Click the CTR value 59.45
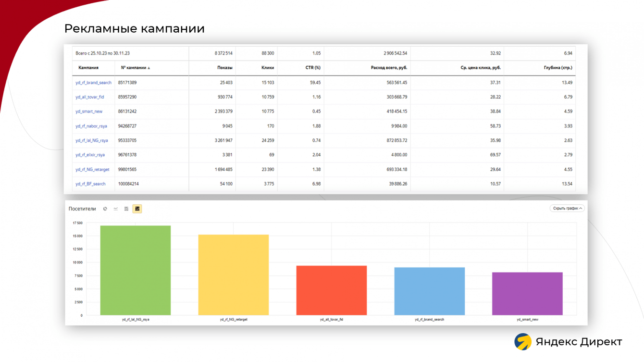The image size is (644, 362). click(x=315, y=83)
